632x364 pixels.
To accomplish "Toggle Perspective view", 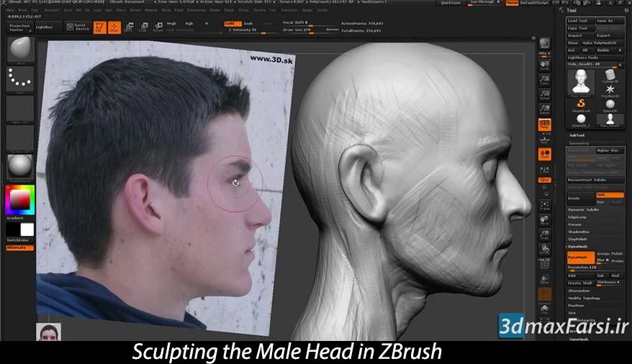I will click(x=544, y=125).
